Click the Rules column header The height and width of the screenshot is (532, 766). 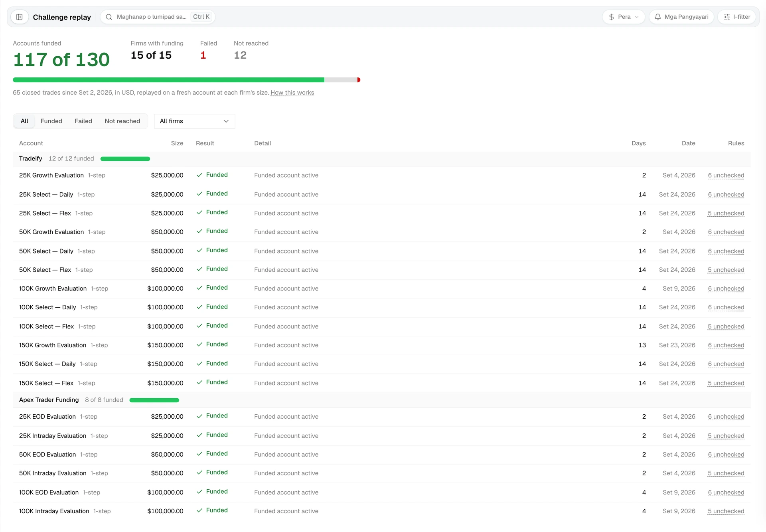tap(736, 143)
